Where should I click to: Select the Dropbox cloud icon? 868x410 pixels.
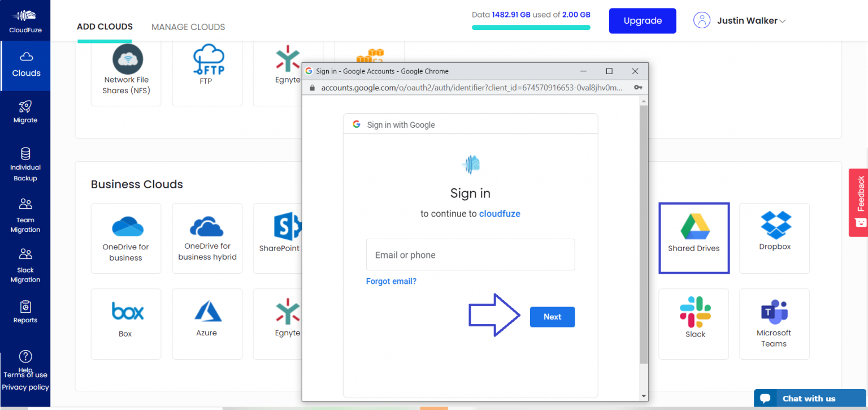pos(774,238)
